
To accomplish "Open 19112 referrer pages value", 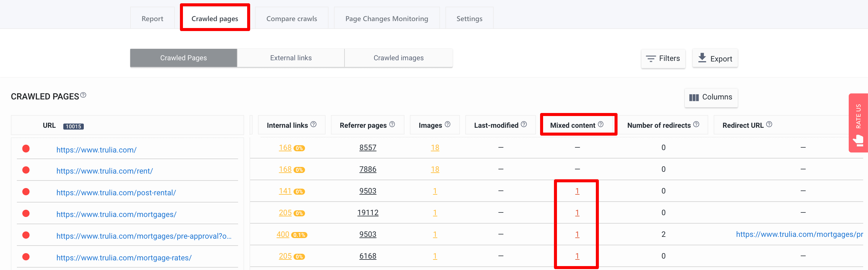I will coord(368,213).
